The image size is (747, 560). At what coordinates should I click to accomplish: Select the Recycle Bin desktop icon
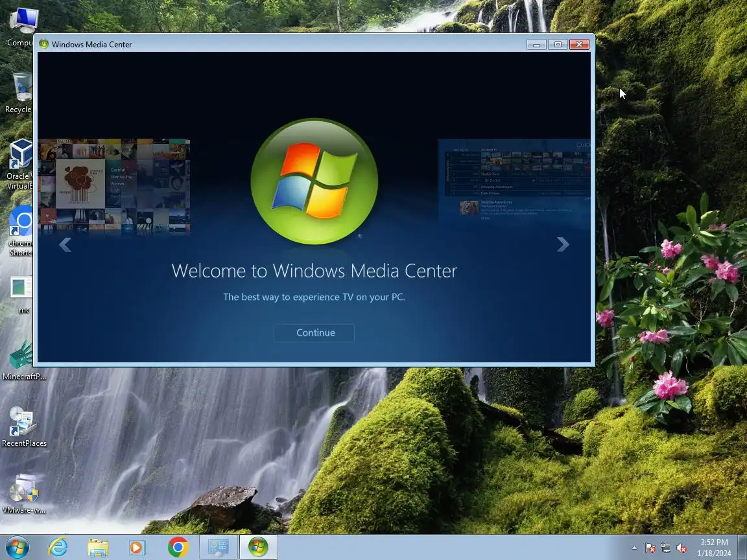pos(19,93)
